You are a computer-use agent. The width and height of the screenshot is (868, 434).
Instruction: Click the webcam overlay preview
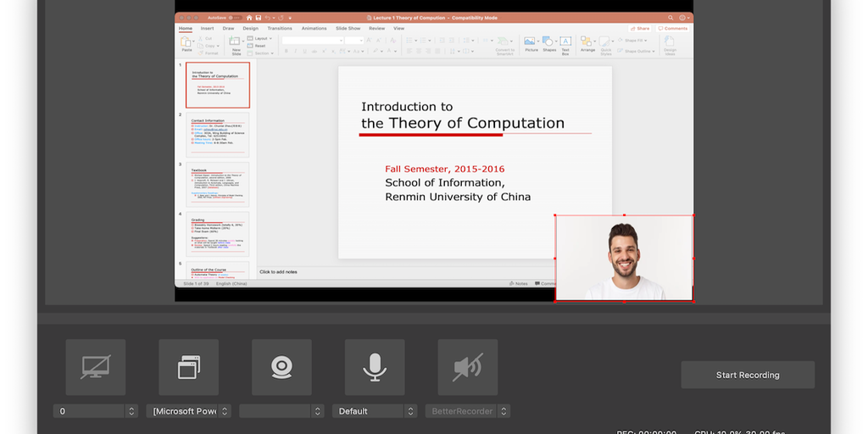coord(624,259)
